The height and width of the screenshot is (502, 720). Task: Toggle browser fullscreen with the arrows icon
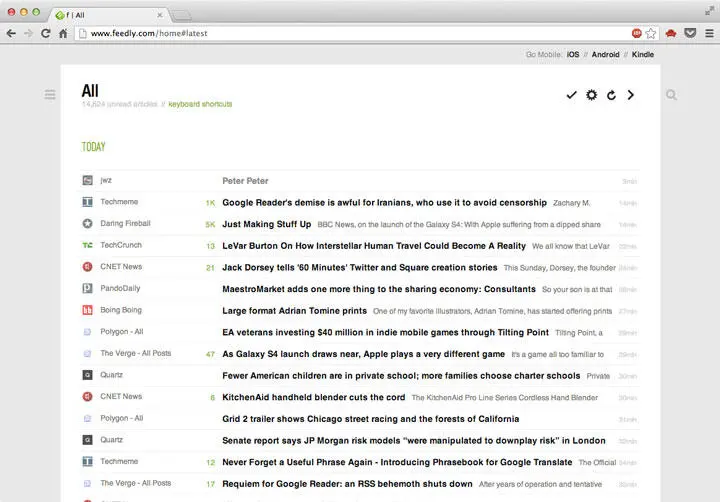(x=709, y=11)
